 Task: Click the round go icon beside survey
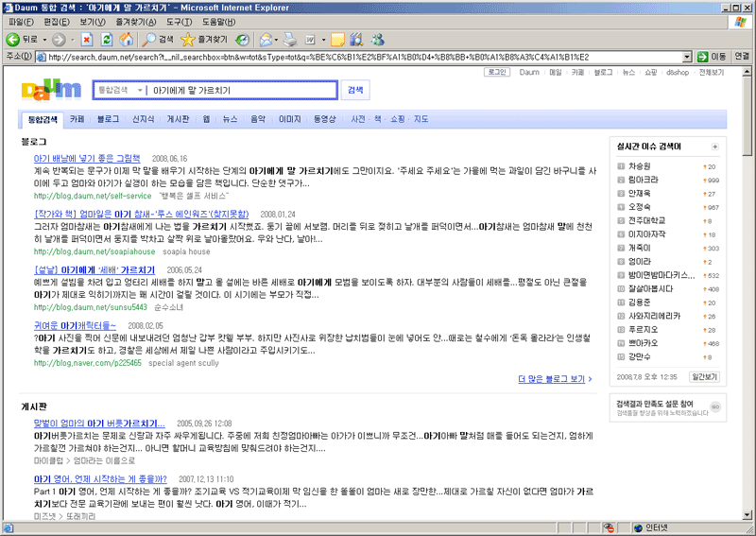pyautogui.click(x=715, y=406)
